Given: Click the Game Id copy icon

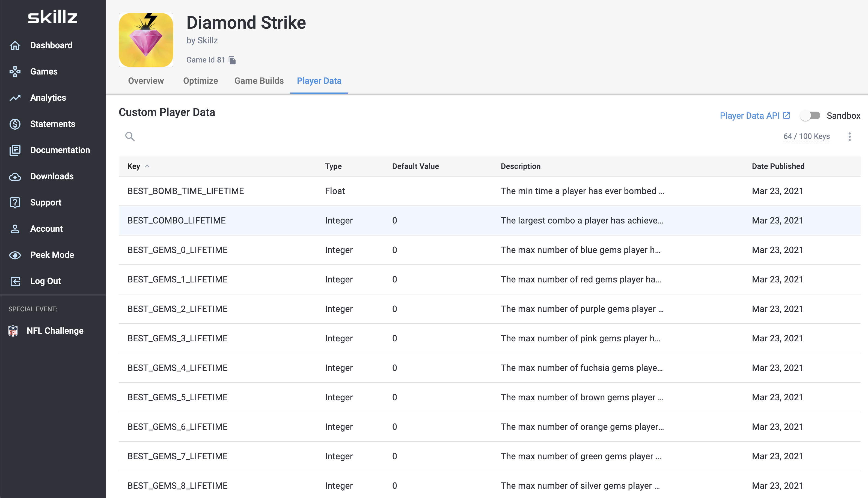Looking at the screenshot, I should tap(233, 59).
